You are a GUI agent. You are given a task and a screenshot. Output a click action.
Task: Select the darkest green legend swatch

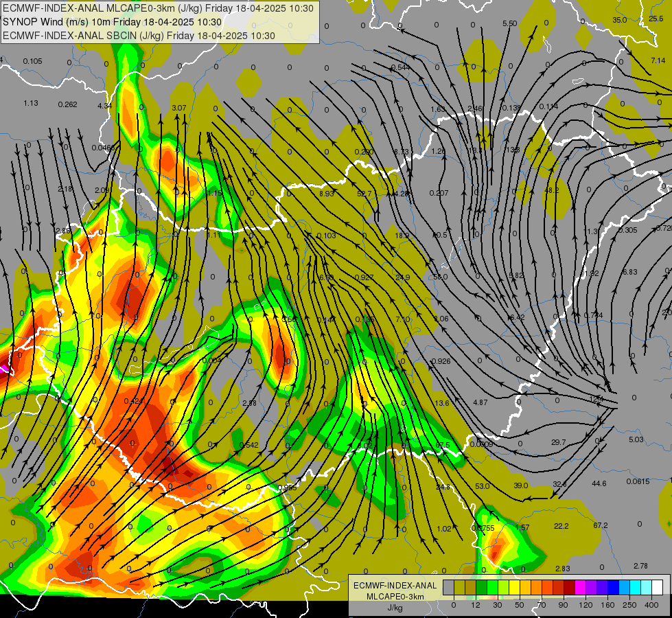482,587
